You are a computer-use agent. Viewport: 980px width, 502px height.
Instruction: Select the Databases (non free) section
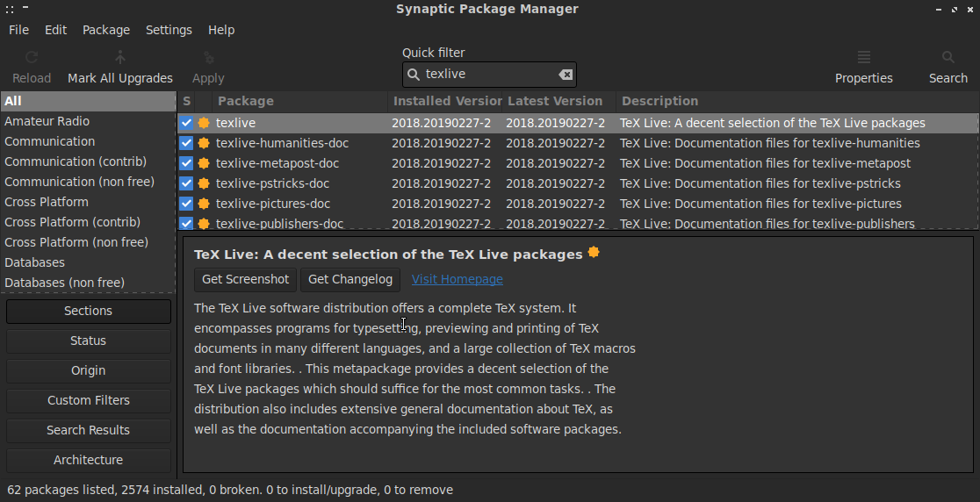pos(88,283)
